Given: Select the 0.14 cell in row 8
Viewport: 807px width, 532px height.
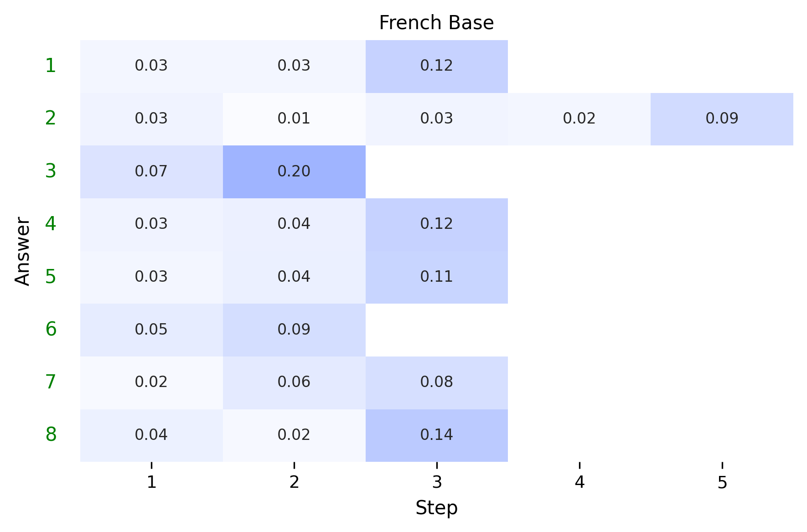Looking at the screenshot, I should pyautogui.click(x=436, y=435).
